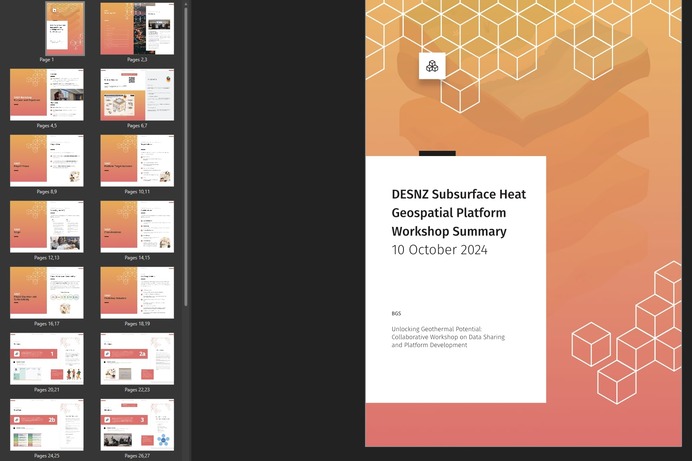The image size is (692, 461).
Task: Open the Pages 22,23 spread thumbnail
Action: coord(137,359)
